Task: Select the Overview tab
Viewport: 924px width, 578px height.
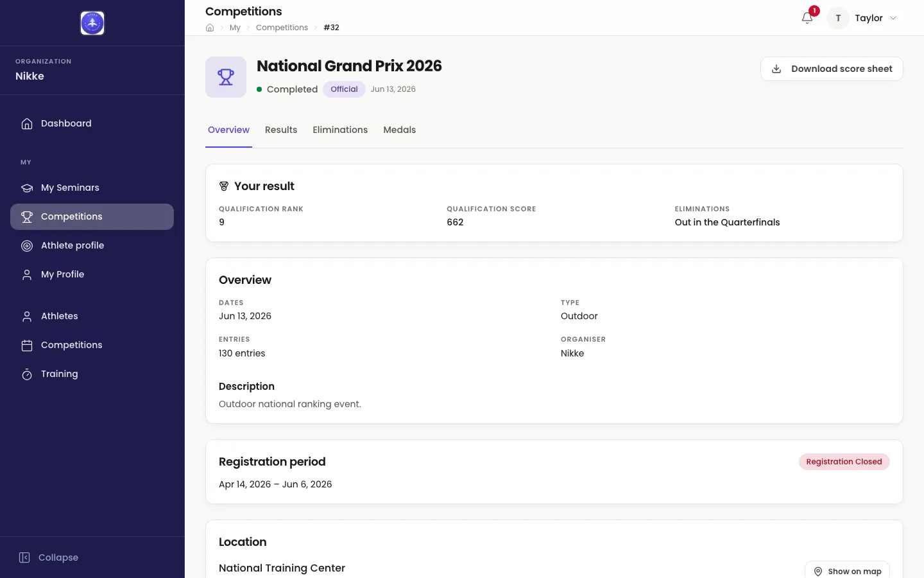Action: (228, 130)
